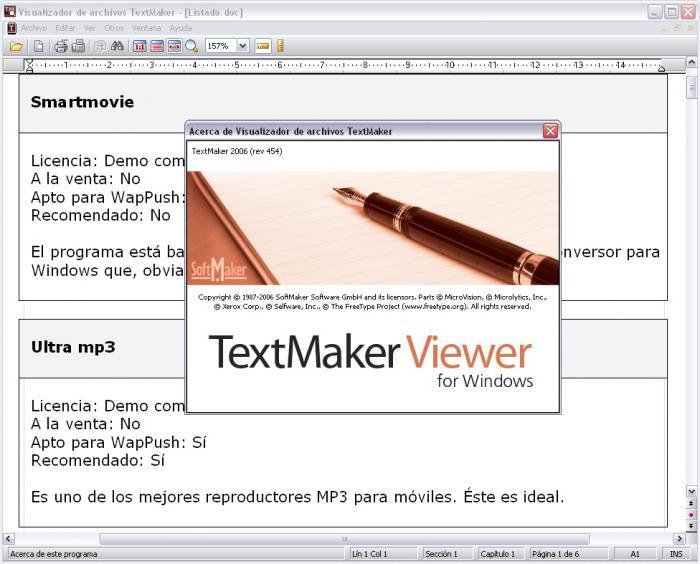Click the 'TextMaker 2006 (rev 454)' version text
This screenshot has width=700, height=564.
237,151
